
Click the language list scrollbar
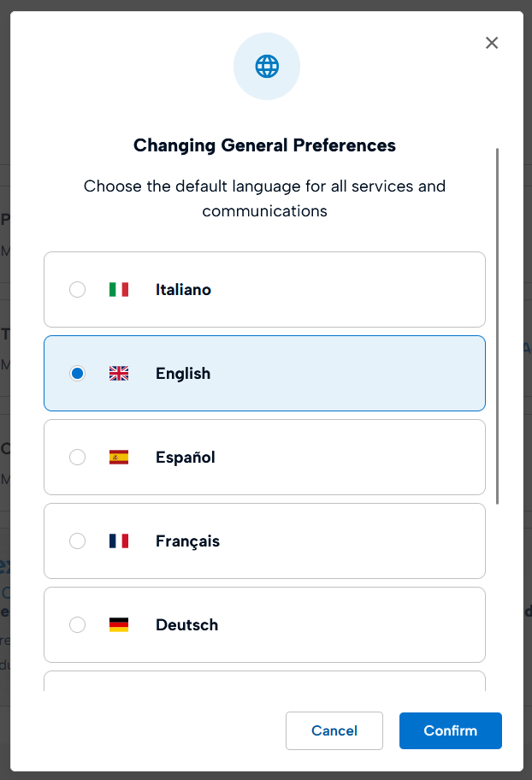pos(497,325)
